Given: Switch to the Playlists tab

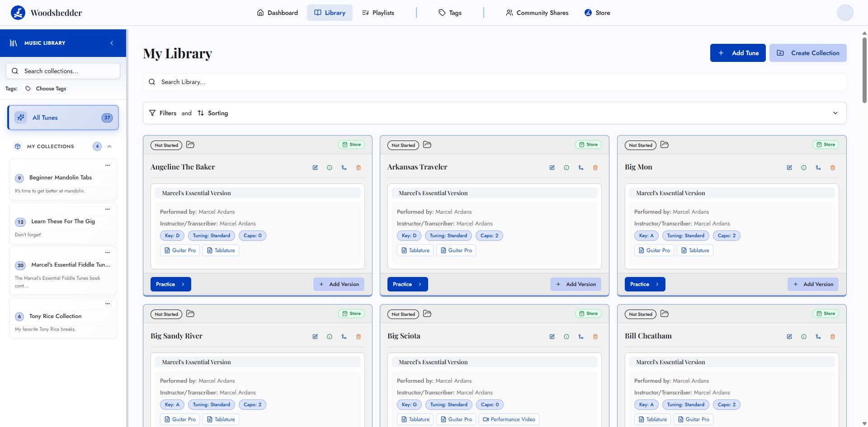Looking at the screenshot, I should click(x=378, y=13).
